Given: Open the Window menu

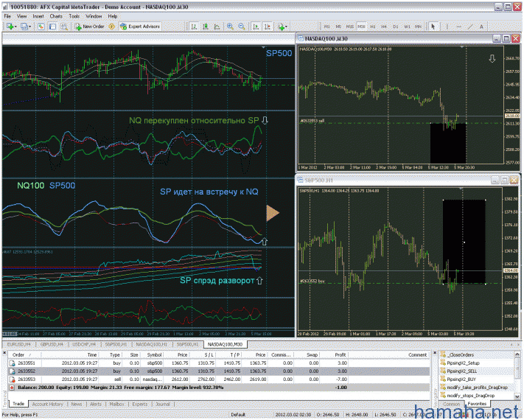Looking at the screenshot, I should click(94, 16).
